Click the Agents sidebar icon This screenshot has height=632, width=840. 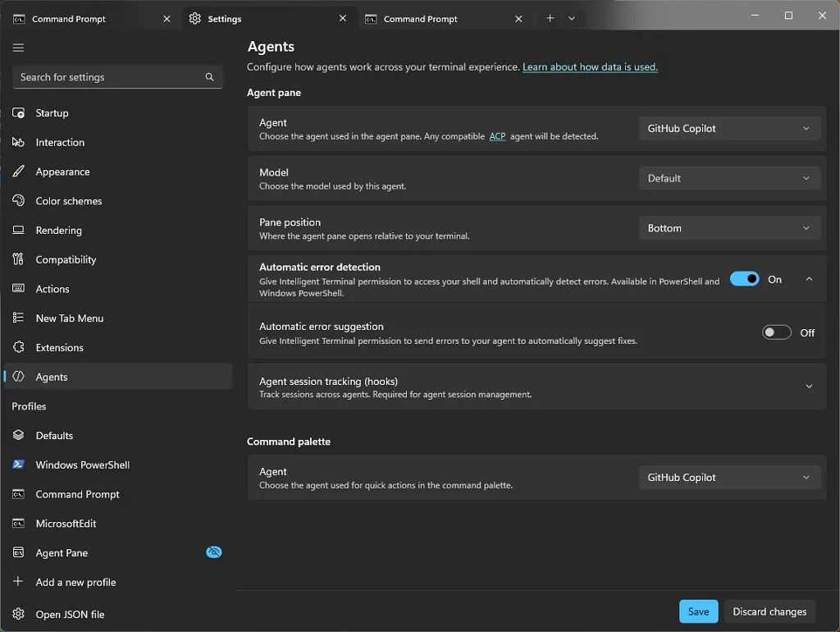point(18,376)
